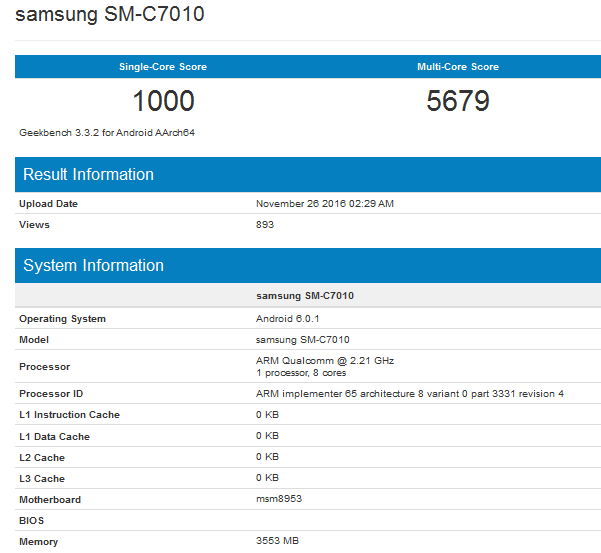Click the Operating System label
The height and width of the screenshot is (553, 601).
tap(62, 319)
